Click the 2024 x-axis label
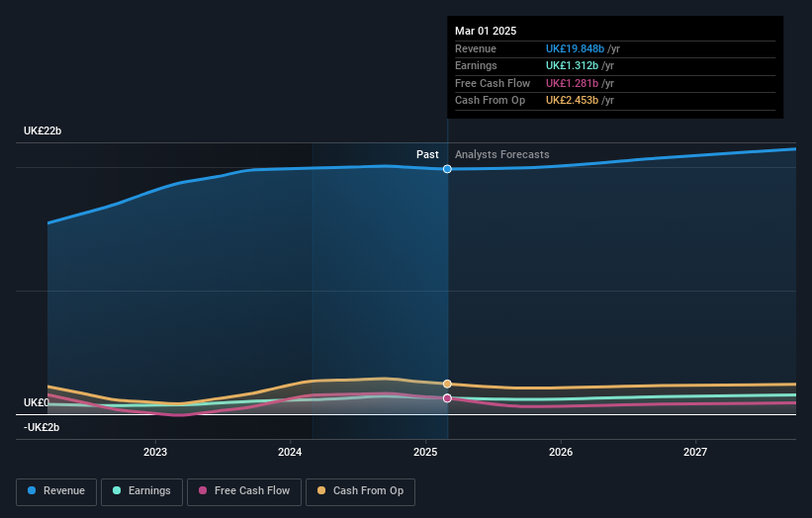This screenshot has height=518, width=812. (x=290, y=453)
